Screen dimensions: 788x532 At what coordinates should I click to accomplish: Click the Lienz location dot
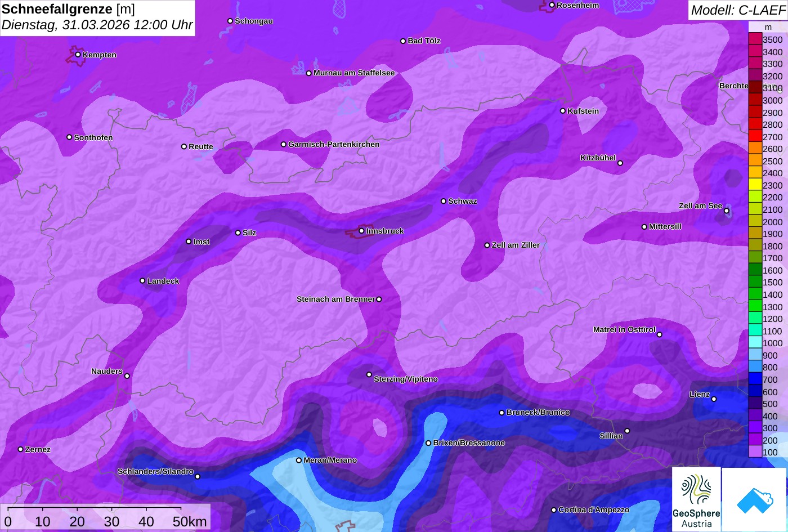[x=714, y=399]
